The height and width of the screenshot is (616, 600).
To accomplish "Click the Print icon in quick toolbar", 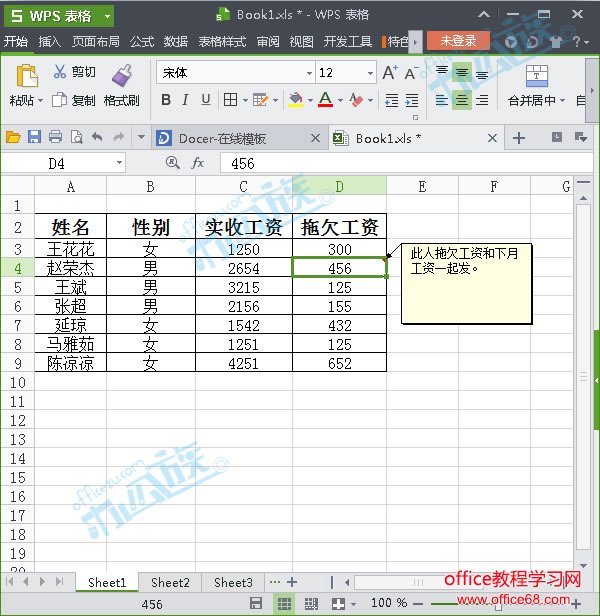I will click(x=55, y=137).
